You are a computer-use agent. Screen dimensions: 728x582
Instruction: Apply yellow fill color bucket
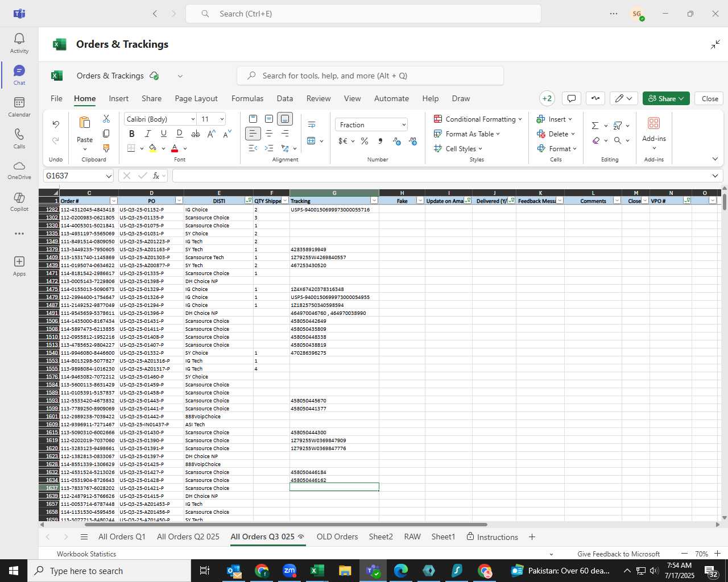[152, 148]
